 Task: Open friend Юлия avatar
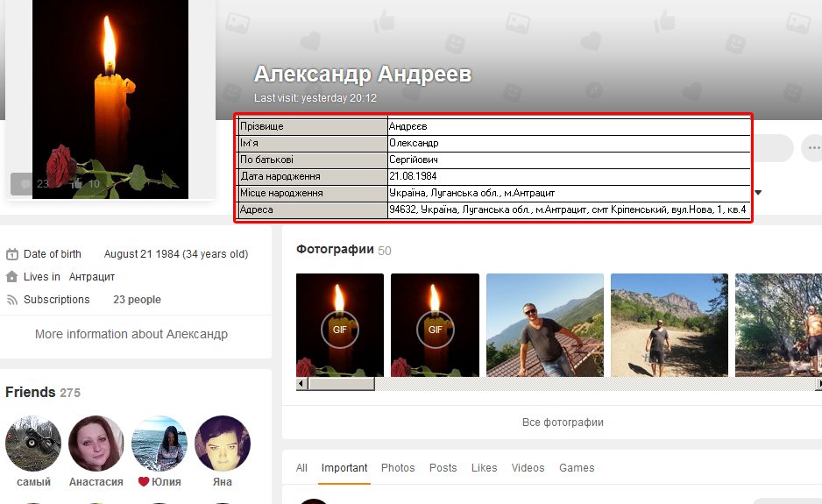pos(159,444)
